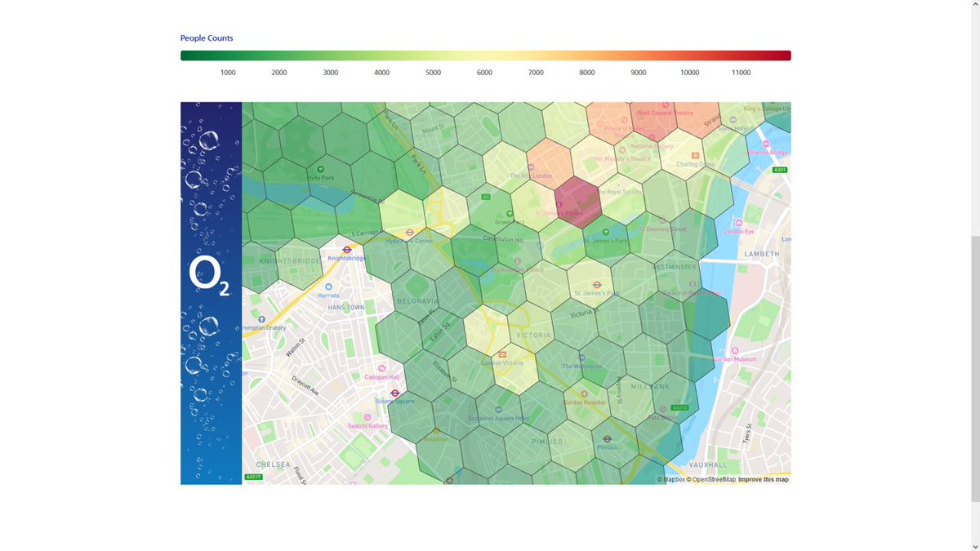The height and width of the screenshot is (551, 980).
Task: Click the A4 road shield
Action: tap(486, 196)
